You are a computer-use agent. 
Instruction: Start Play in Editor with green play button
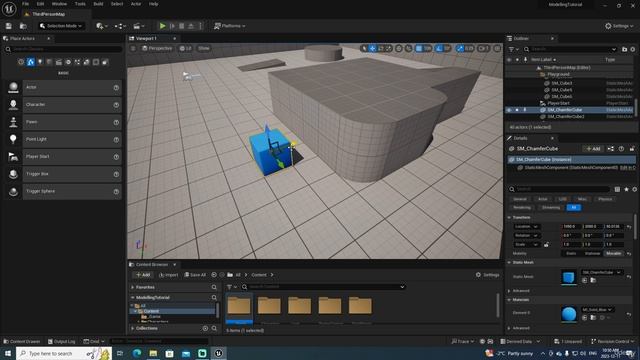[162, 26]
